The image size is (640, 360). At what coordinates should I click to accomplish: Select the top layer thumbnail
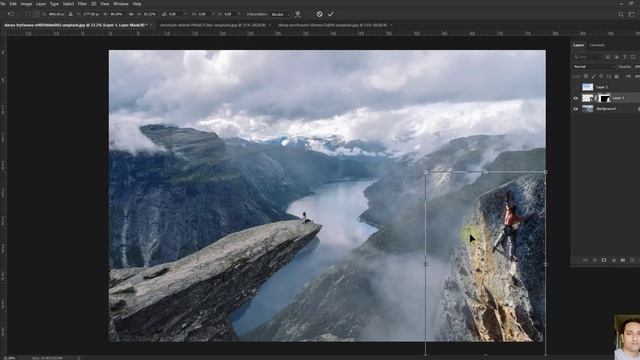point(587,87)
